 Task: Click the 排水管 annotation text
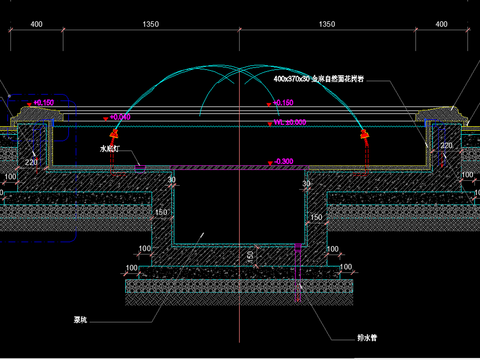(367, 338)
